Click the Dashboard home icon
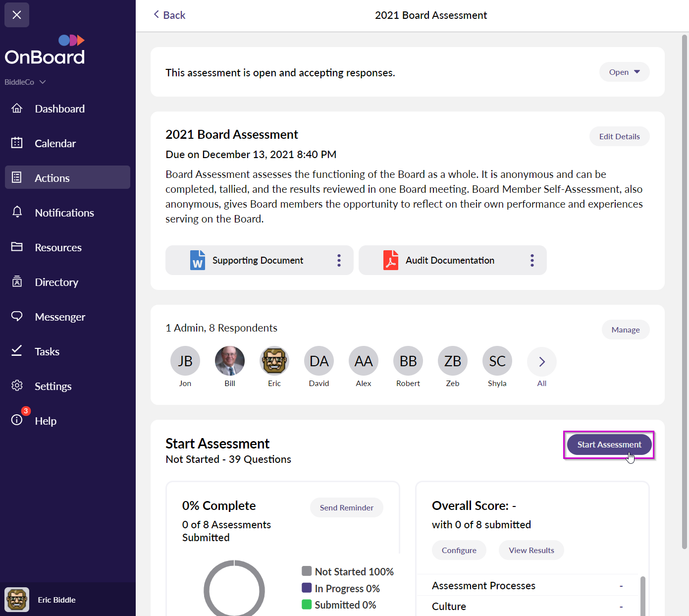The image size is (689, 616). click(17, 109)
